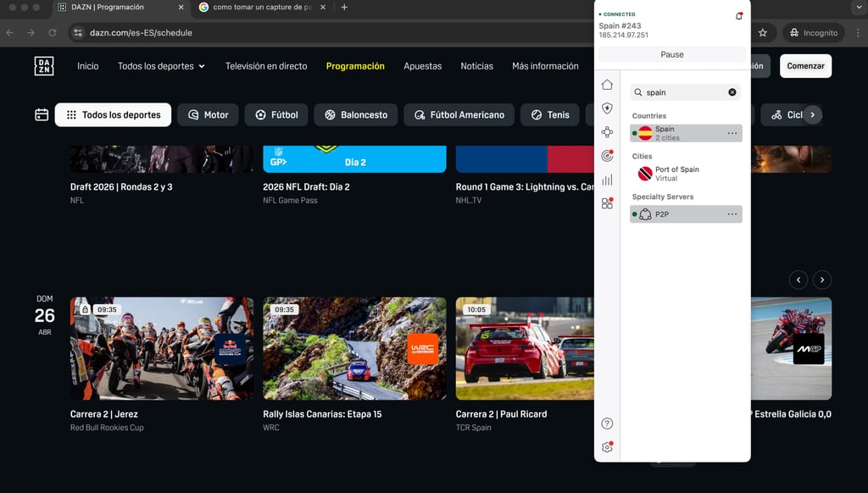
Task: Go back in browser history
Action: point(9,33)
